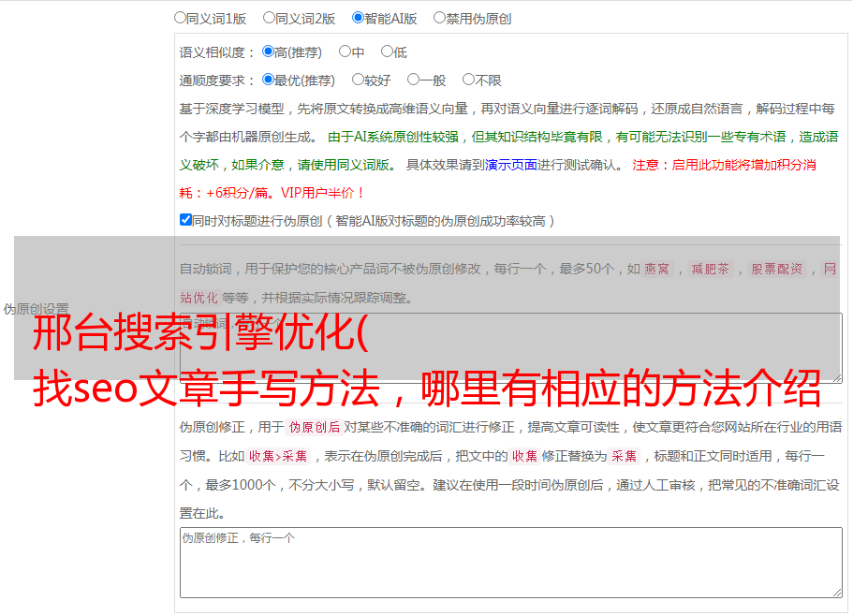Image resolution: width=853 pixels, height=616 pixels.
Task: Set 语义相似度 to 低
Action: click(386, 51)
